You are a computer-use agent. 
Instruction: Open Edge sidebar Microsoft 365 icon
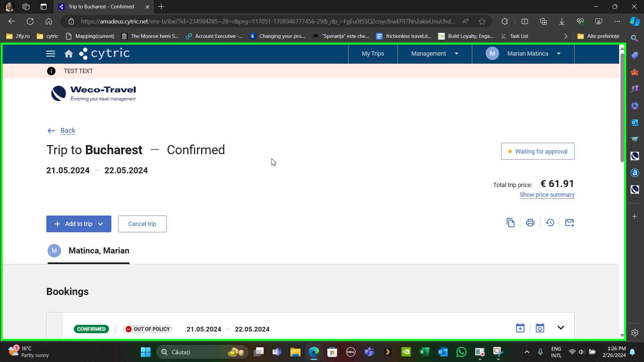click(x=635, y=106)
